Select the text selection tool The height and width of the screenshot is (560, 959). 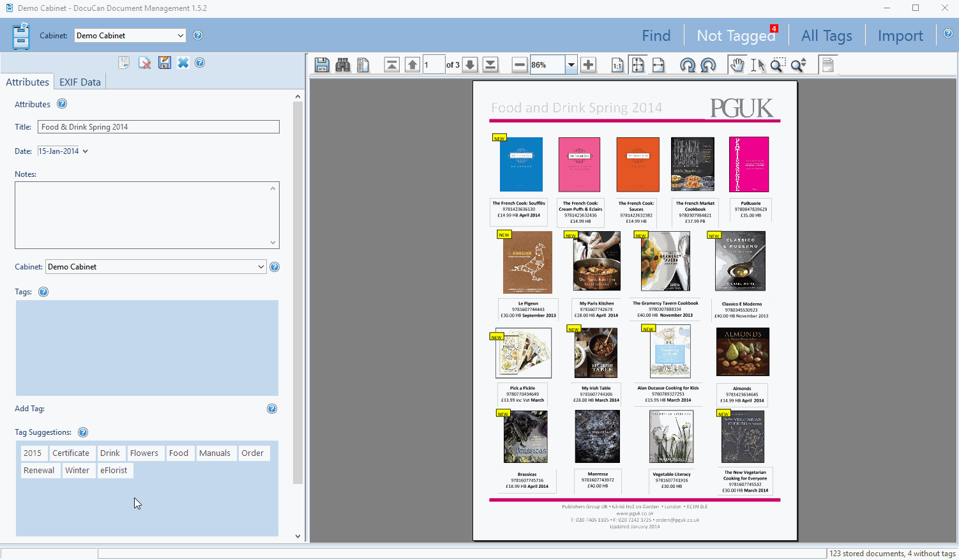click(x=758, y=64)
